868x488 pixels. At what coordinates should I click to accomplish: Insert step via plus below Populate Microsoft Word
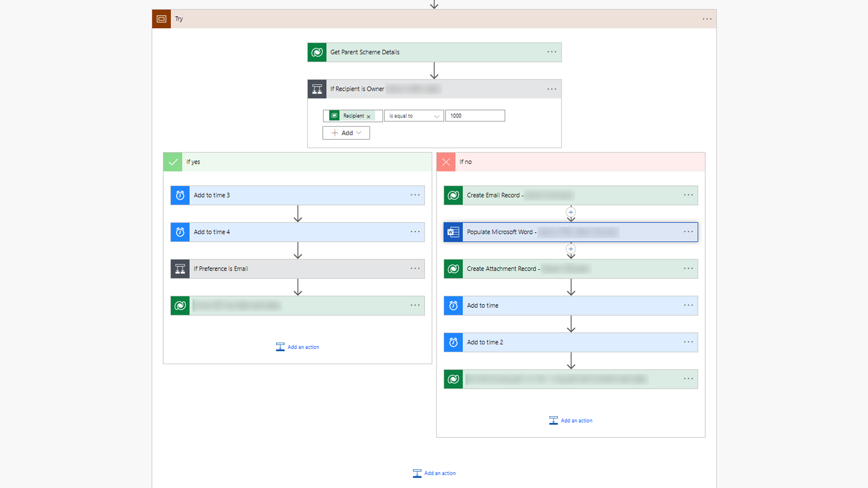point(571,249)
